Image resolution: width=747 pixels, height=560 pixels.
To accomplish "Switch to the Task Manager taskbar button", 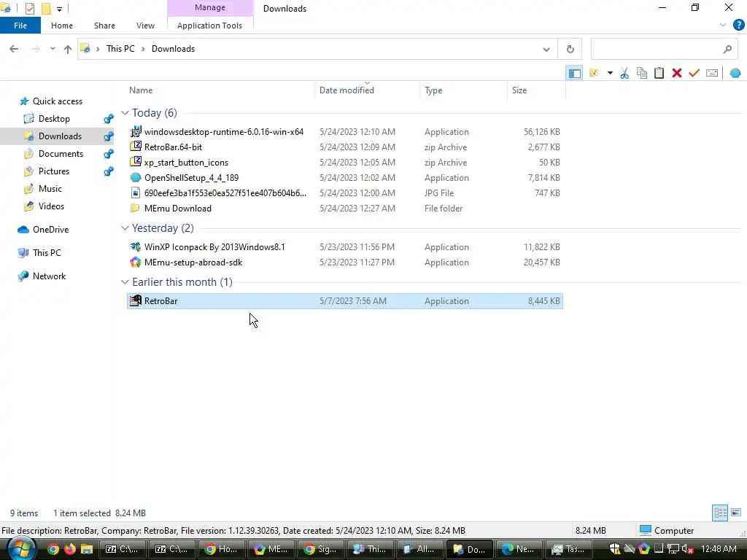I will click(569, 549).
